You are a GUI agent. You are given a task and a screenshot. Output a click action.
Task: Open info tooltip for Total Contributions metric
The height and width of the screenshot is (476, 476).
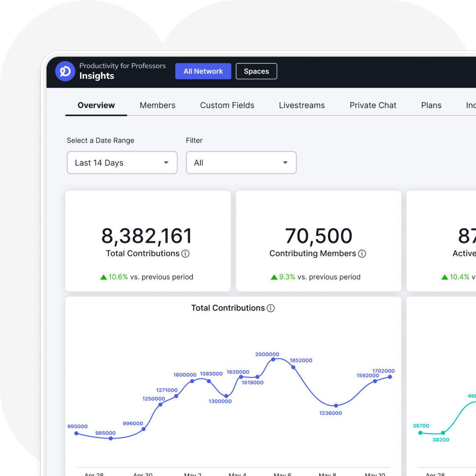[x=186, y=254]
